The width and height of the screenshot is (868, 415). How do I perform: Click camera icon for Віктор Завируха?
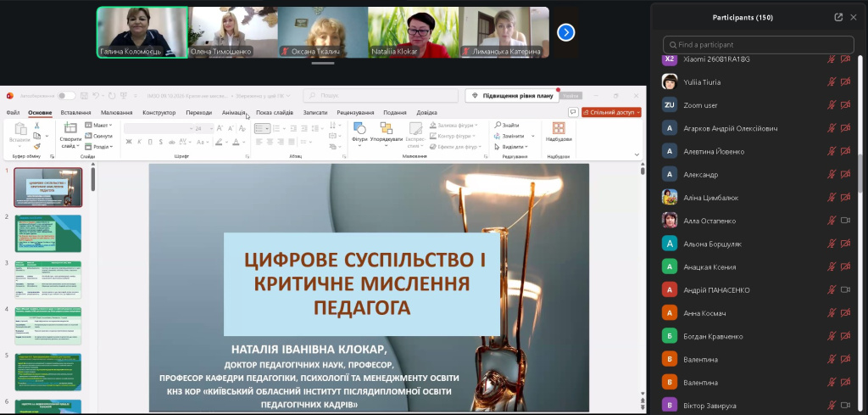point(845,406)
